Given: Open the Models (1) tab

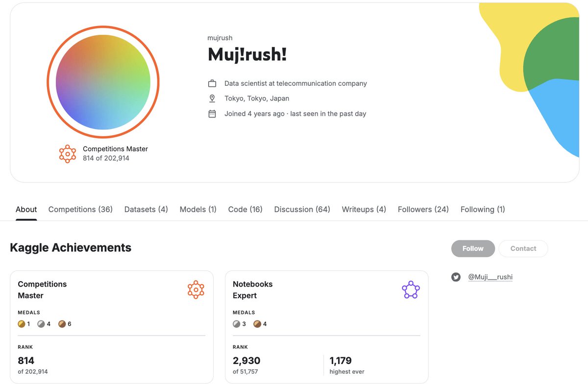Looking at the screenshot, I should 198,209.
